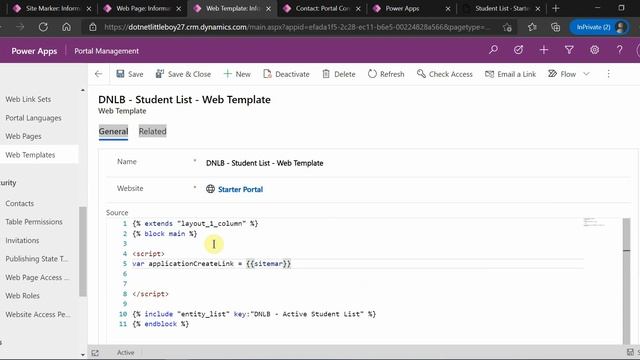Screen dimensions: 640x360
Task: Click the include entity_list code line
Action: 254,314
